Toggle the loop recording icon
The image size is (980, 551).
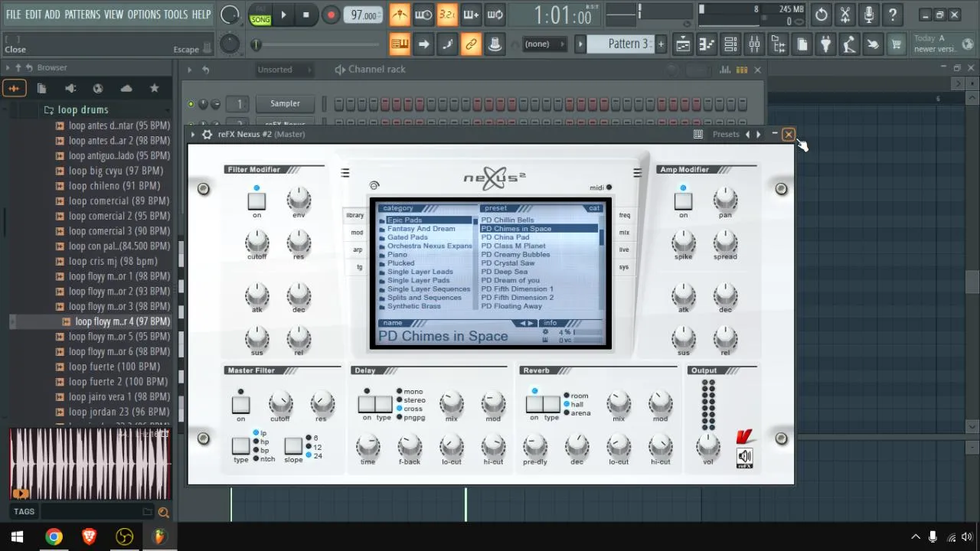tap(495, 15)
